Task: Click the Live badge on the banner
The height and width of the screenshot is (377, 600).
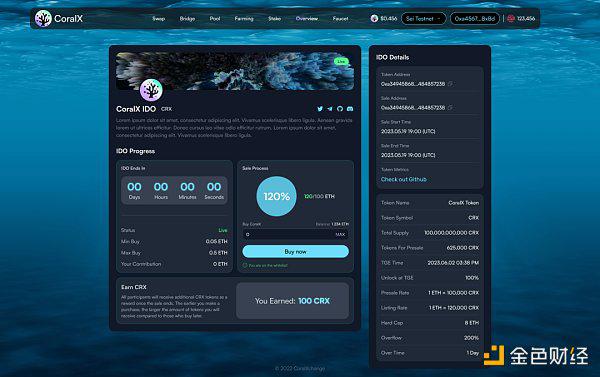Action: (341, 61)
